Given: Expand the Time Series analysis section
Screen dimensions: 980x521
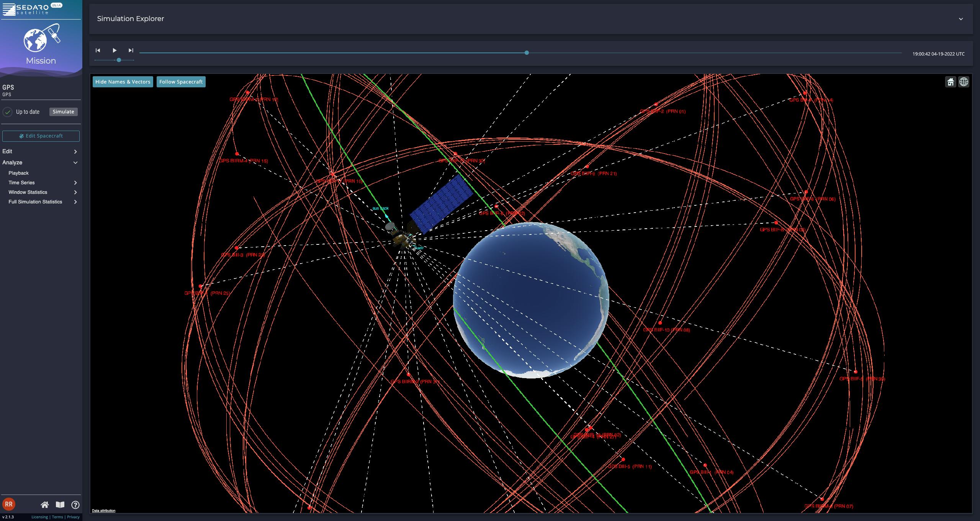Looking at the screenshot, I should [x=21, y=182].
